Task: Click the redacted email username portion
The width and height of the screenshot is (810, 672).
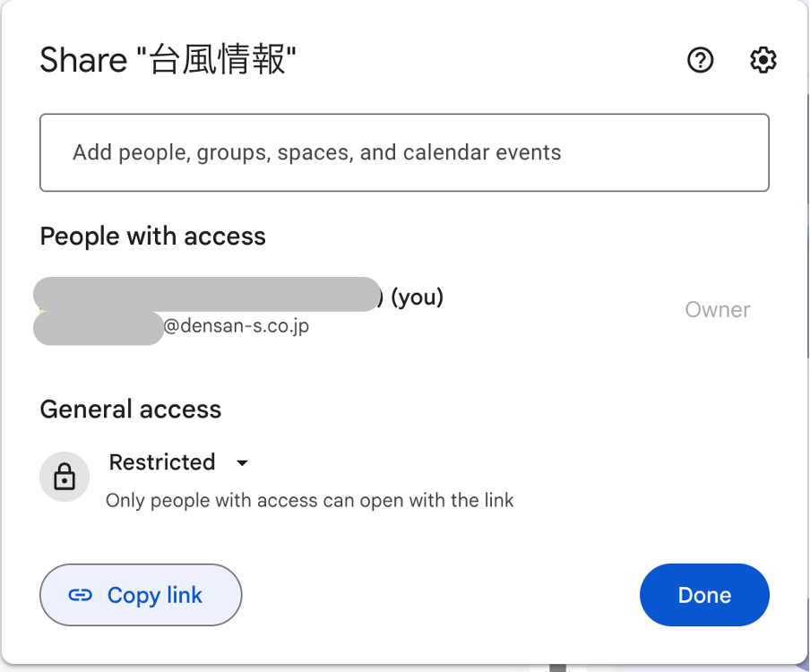Action: (x=99, y=328)
